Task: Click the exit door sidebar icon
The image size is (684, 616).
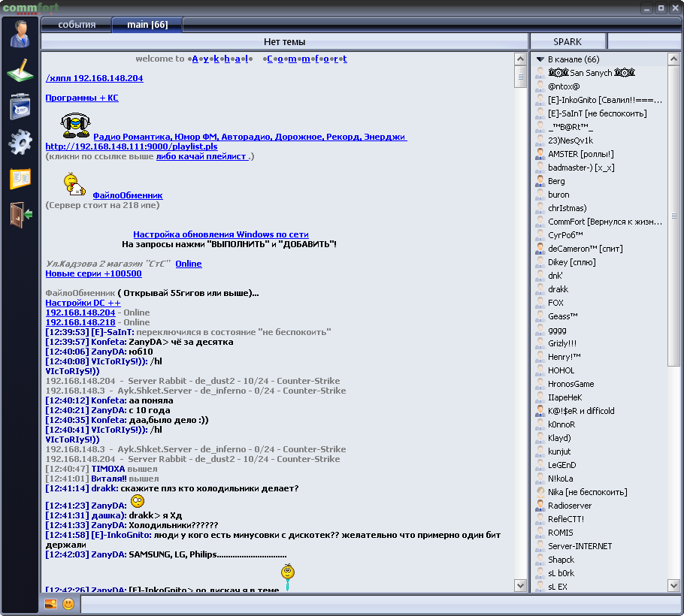Action: pyautogui.click(x=20, y=214)
